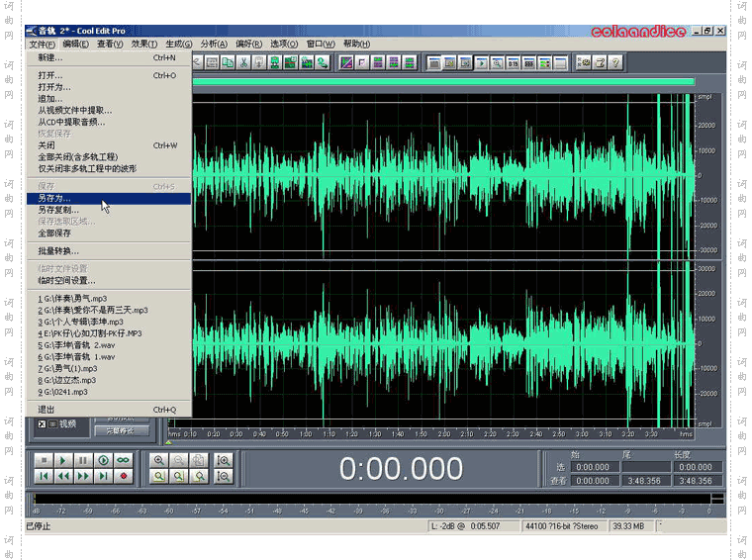Select 从CD中提取音频... entry
The height and width of the screenshot is (560, 752).
point(109,123)
